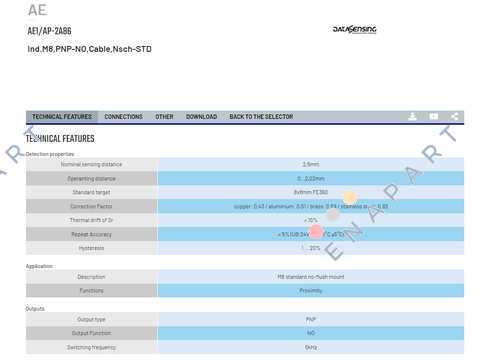Click the Correction Factor row label
Image resolution: width=500 pixels, height=360 pixels.
coord(91,206)
